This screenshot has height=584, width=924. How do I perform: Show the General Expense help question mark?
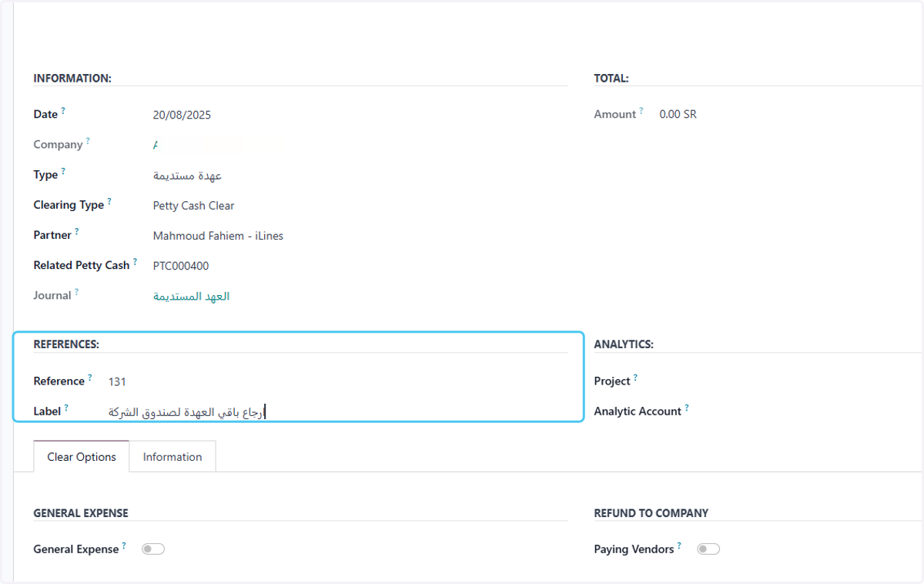click(124, 545)
